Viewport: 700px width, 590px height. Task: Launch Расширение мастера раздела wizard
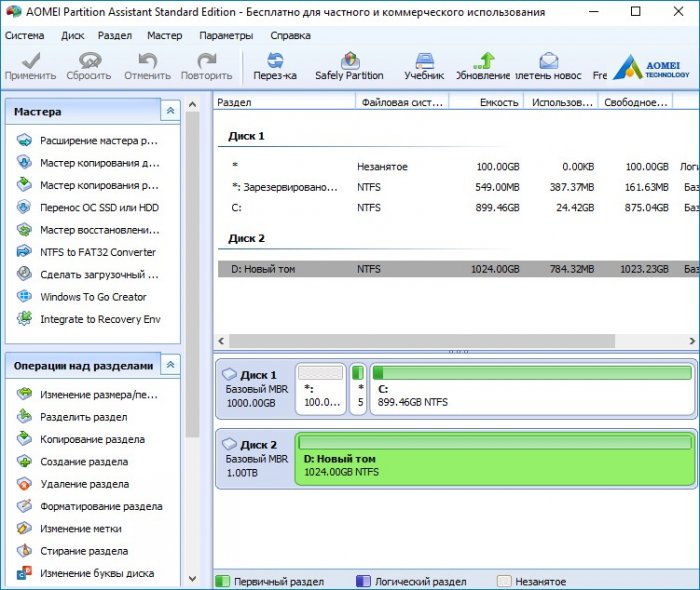click(88, 141)
